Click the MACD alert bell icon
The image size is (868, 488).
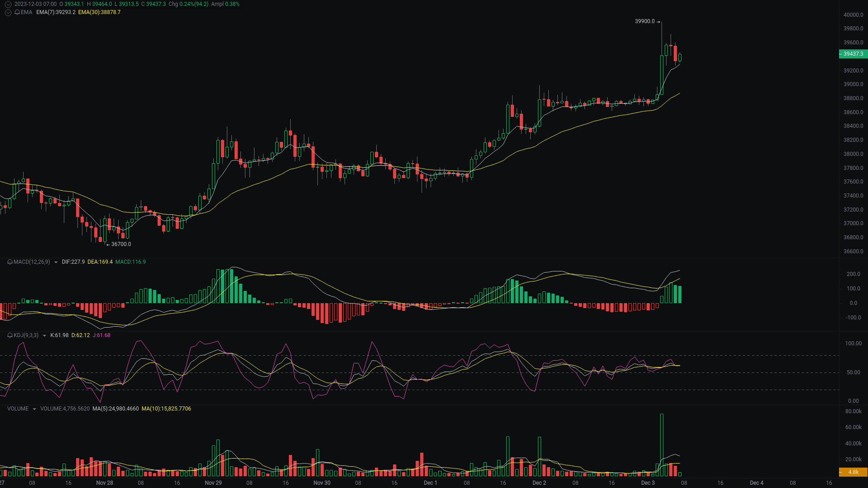tap(9, 262)
